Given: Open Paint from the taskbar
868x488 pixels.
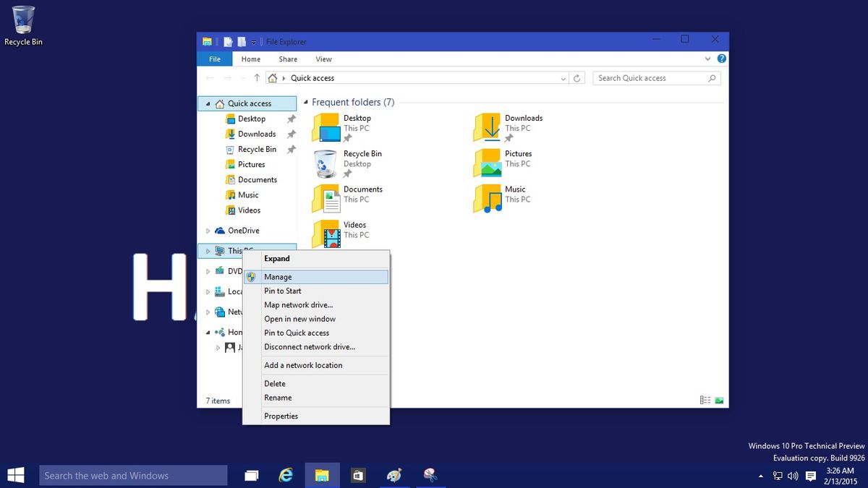Looking at the screenshot, I should click(x=394, y=475).
